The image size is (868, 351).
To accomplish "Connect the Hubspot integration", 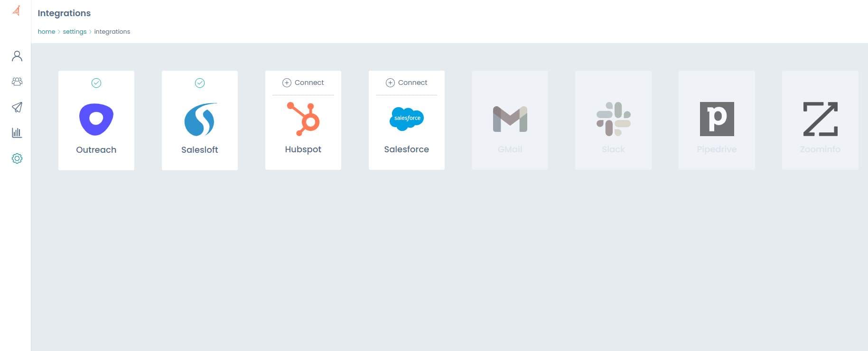I will pos(303,83).
